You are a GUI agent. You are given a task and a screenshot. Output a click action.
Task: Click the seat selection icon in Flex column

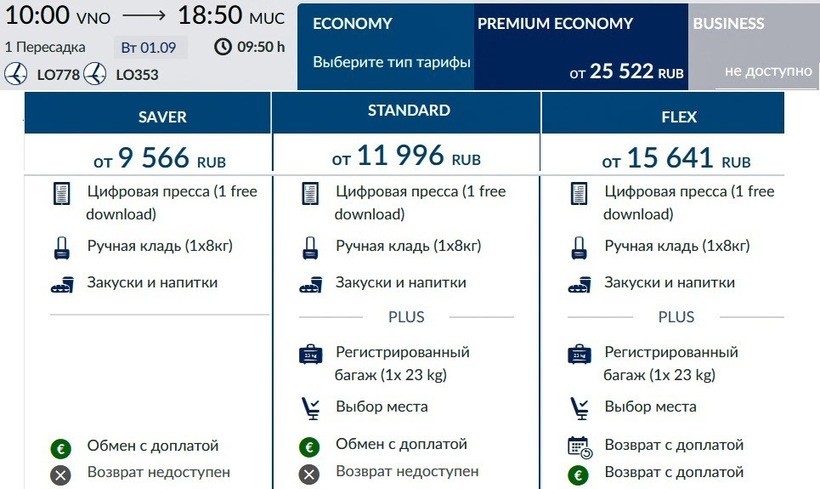coord(579,407)
